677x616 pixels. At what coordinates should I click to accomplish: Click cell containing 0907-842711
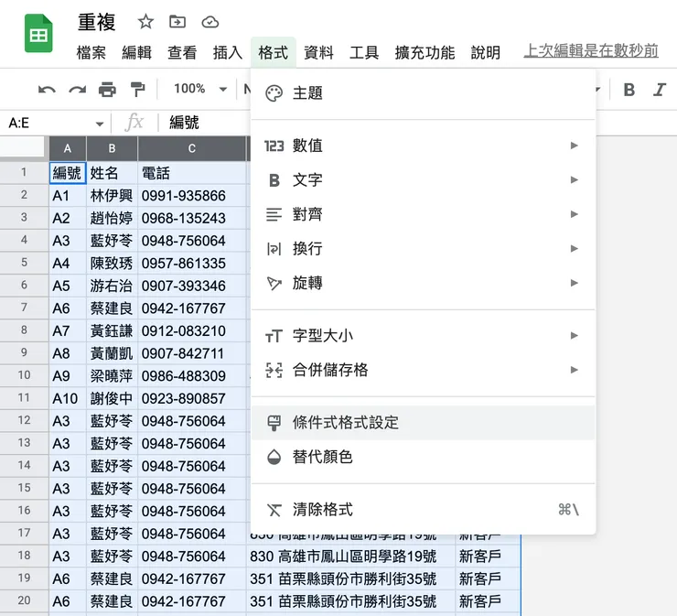192,353
